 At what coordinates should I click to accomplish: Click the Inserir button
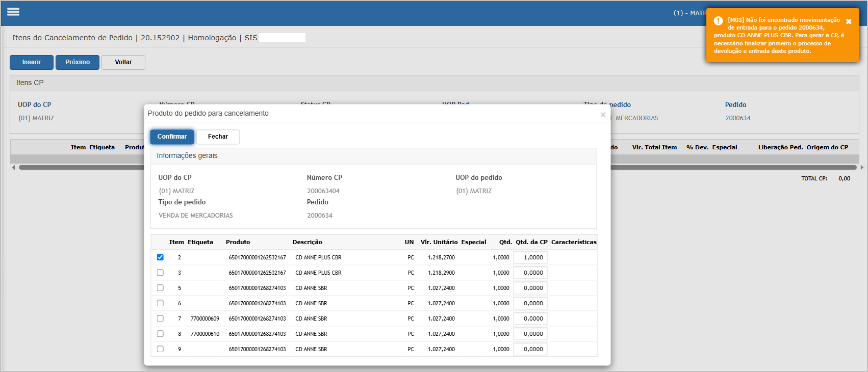[32, 62]
